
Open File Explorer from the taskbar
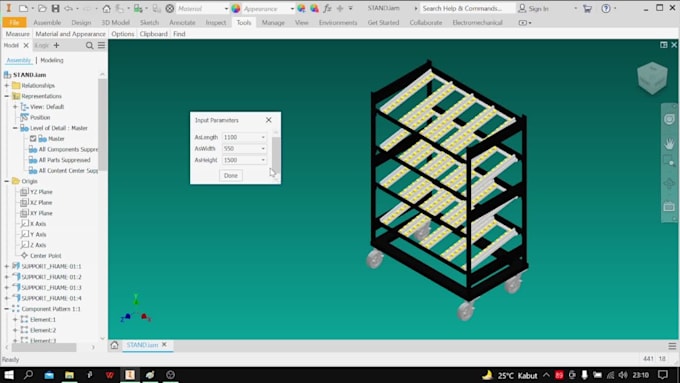69,375
